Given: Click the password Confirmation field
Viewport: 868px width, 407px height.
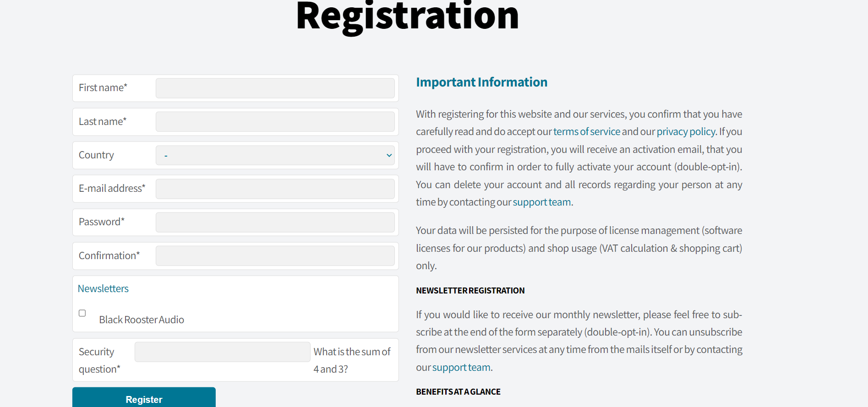Looking at the screenshot, I should [x=275, y=256].
